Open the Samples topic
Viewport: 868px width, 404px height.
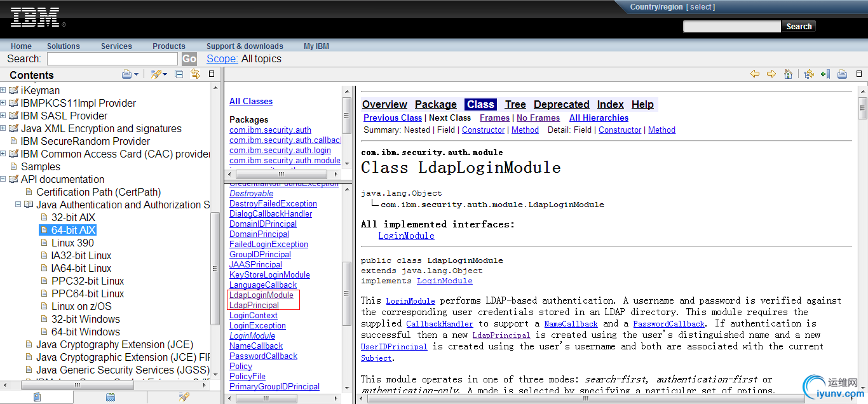click(x=41, y=166)
